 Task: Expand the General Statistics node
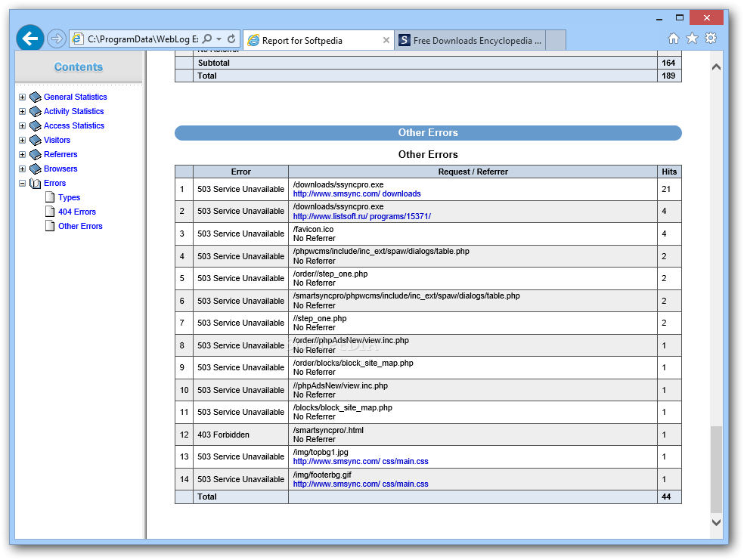coord(22,97)
